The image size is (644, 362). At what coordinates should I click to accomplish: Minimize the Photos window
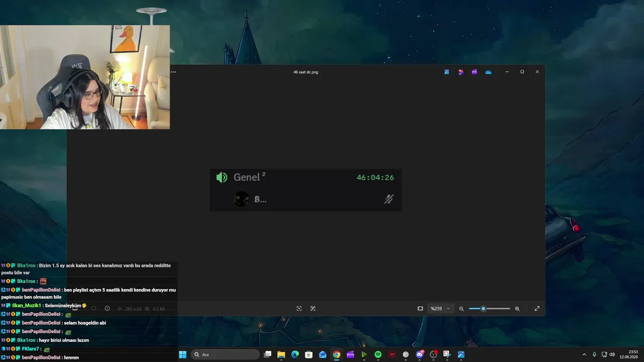507,72
